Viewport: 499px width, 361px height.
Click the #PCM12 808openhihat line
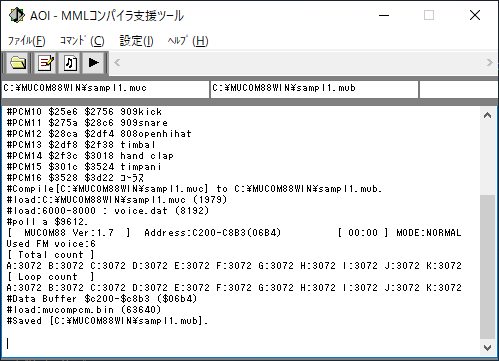tap(99, 134)
